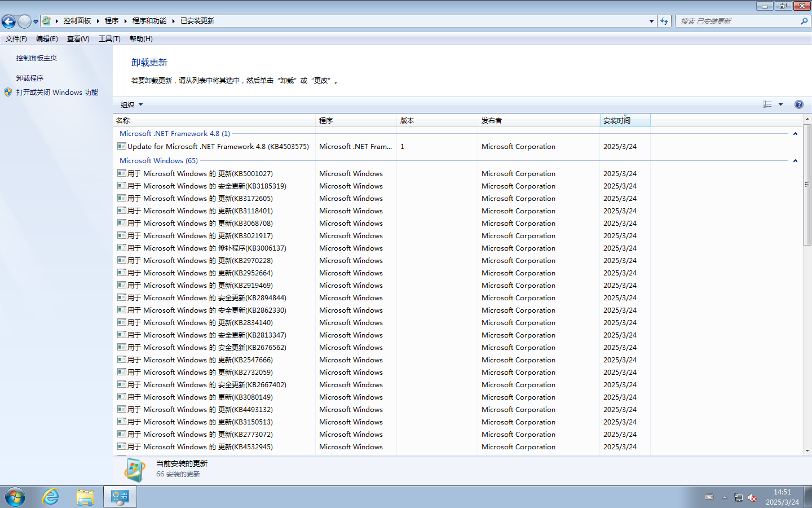The height and width of the screenshot is (508, 812).
Task: Click the Back navigation arrow button
Action: pos(8,21)
